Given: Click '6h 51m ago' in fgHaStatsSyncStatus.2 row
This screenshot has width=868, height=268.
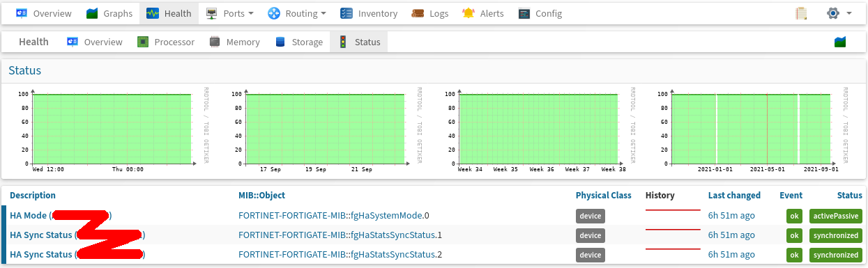Looking at the screenshot, I should pyautogui.click(x=731, y=255).
